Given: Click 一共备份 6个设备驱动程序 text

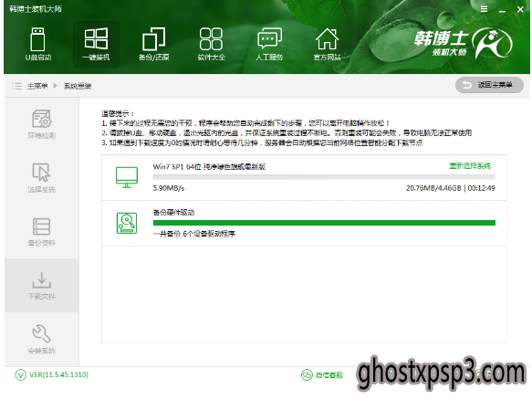Looking at the screenshot, I should [193, 234].
